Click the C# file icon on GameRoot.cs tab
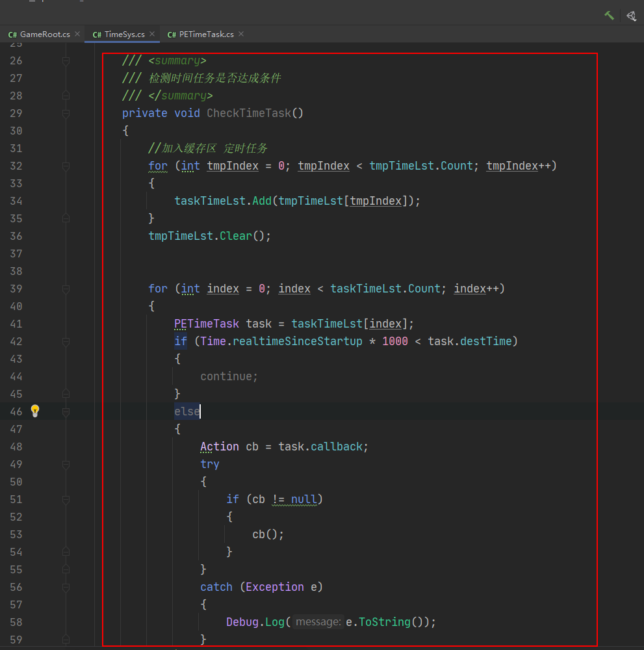The width and height of the screenshot is (644, 650). coord(12,34)
